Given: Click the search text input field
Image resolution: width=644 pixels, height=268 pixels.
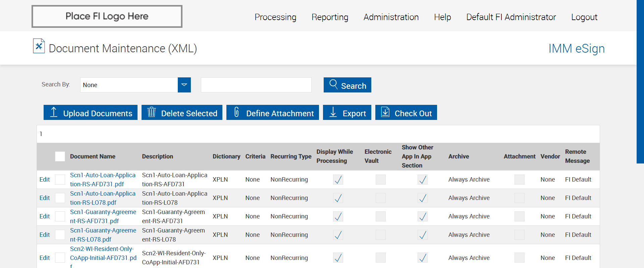Looking at the screenshot, I should 256,85.
